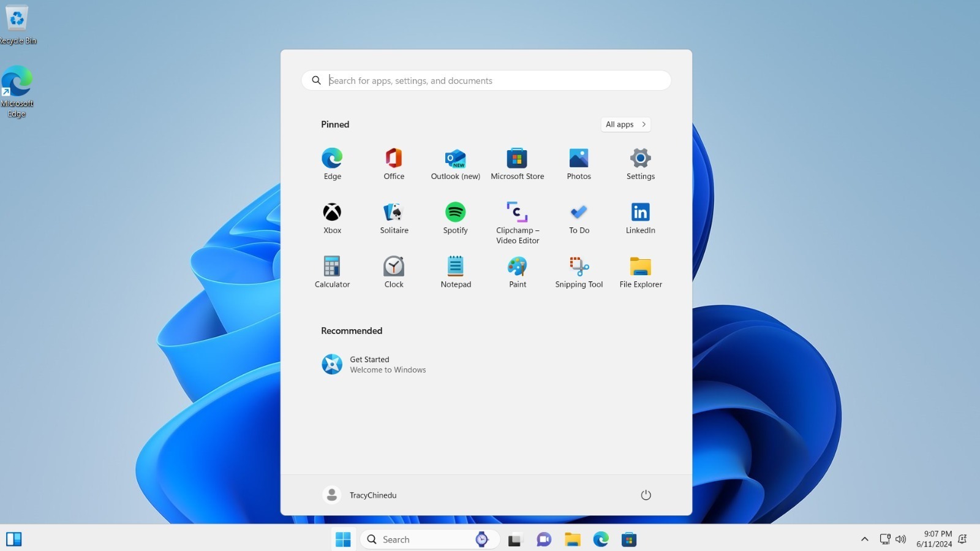Launch Notepad from pinned apps
The width and height of the screenshot is (980, 551).
(456, 272)
